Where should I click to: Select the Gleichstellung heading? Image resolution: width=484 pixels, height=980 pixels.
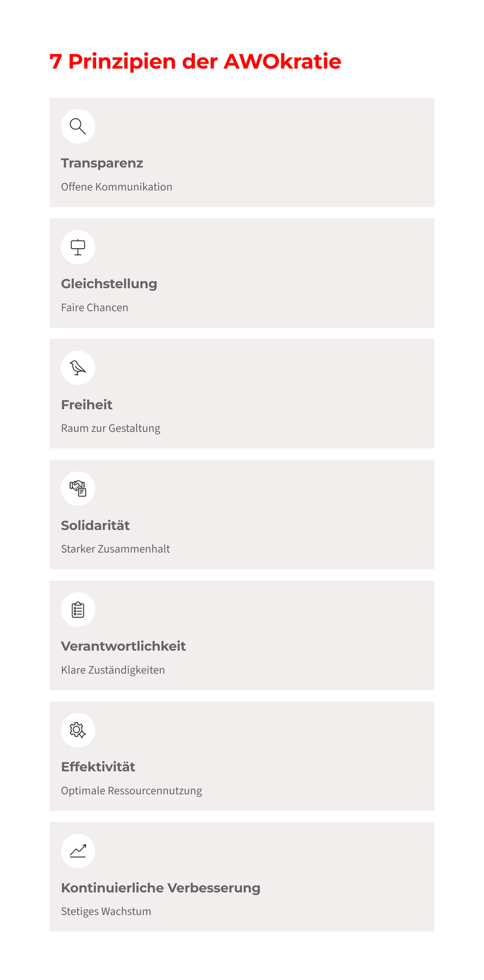[x=109, y=284]
